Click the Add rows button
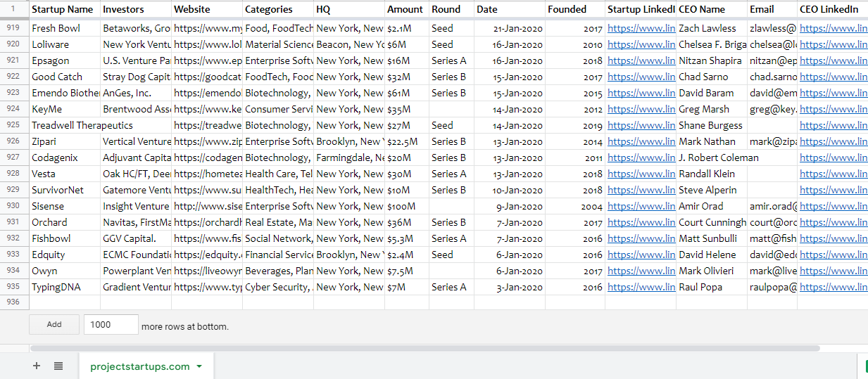The image size is (868, 379). 54,324
